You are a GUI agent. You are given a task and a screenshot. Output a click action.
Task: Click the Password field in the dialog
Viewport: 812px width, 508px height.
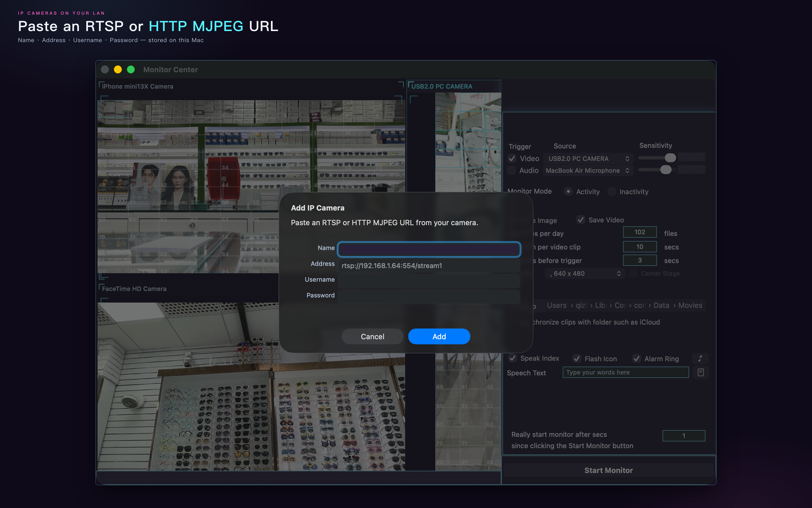429,297
